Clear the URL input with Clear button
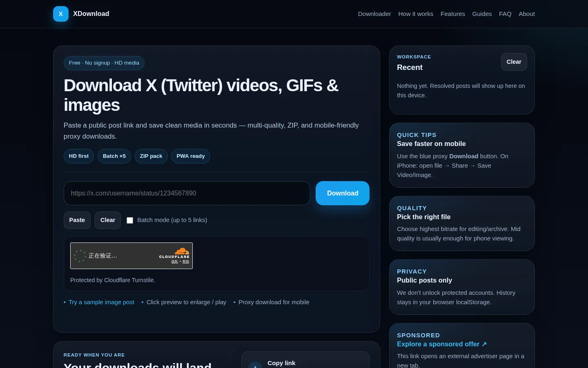The image size is (588, 368). click(108, 220)
